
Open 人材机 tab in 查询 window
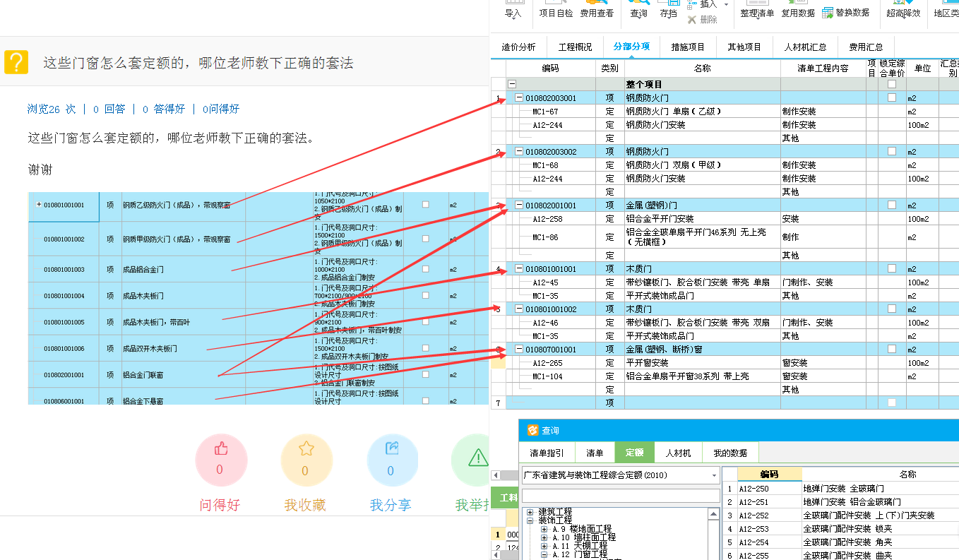(678, 453)
